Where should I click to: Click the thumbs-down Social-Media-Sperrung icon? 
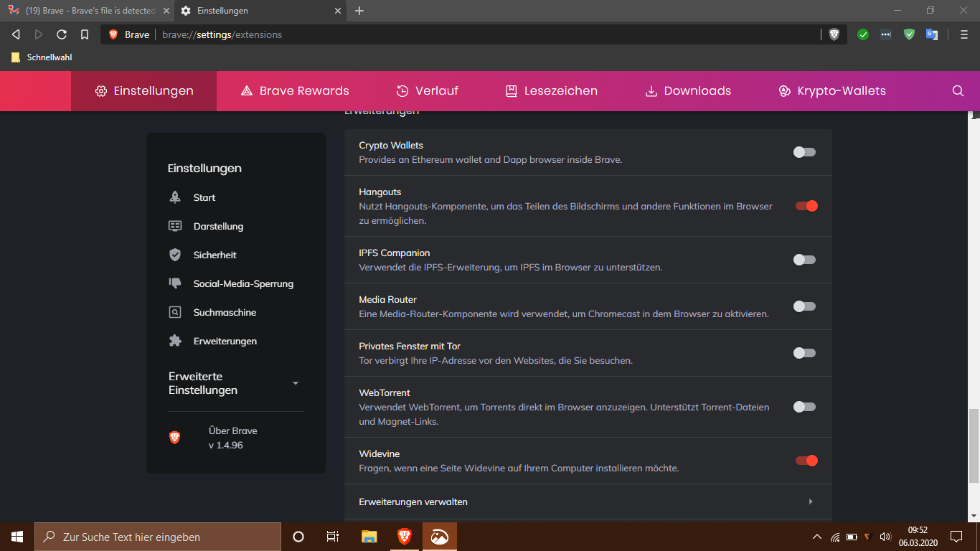pos(175,283)
